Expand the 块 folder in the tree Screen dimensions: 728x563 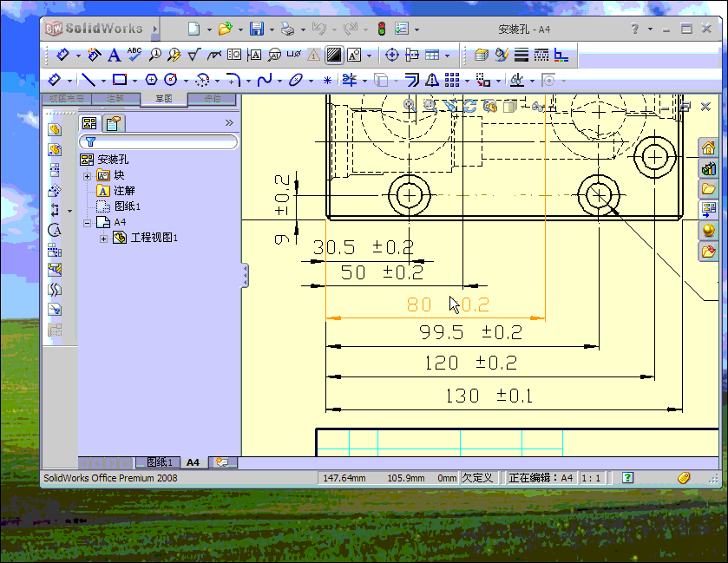point(87,175)
